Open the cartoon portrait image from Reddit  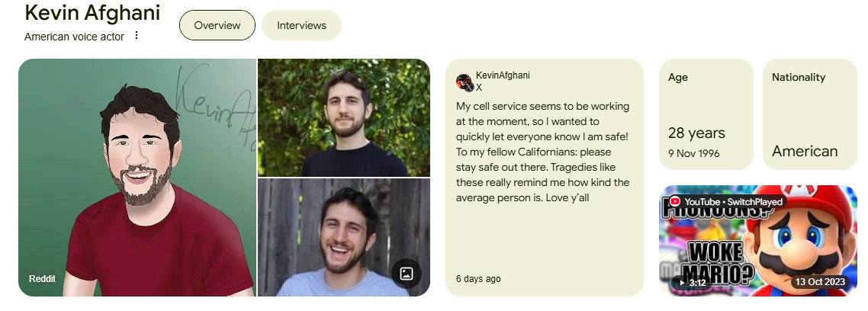(137, 177)
